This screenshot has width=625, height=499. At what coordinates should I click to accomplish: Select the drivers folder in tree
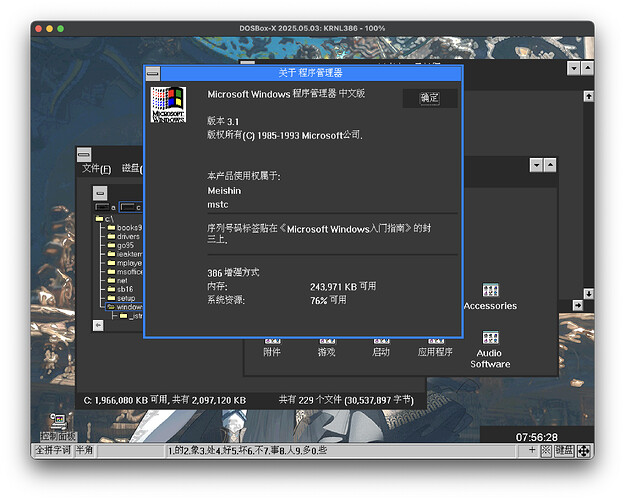(x=124, y=236)
